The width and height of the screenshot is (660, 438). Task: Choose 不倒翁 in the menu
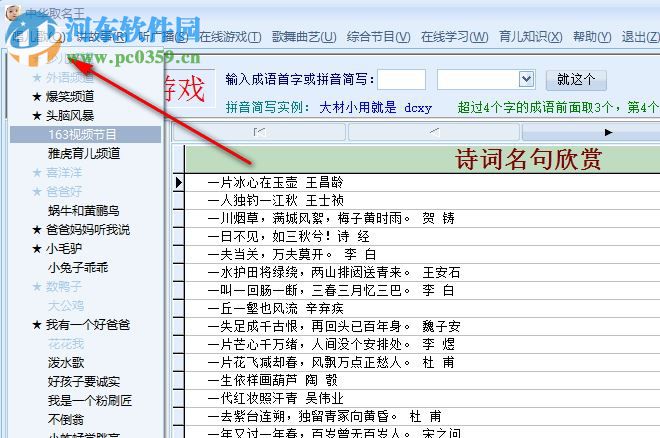[x=85, y=419]
